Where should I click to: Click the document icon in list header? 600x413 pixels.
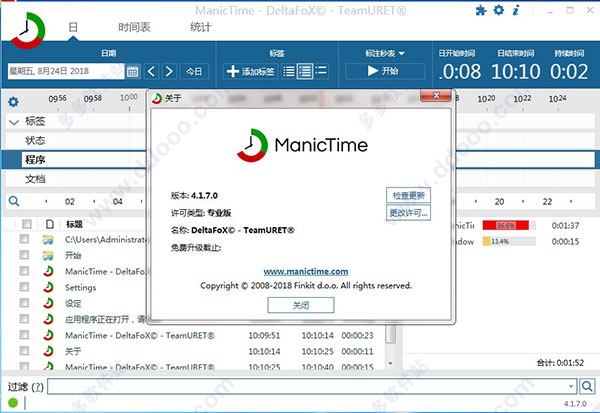coord(49,224)
